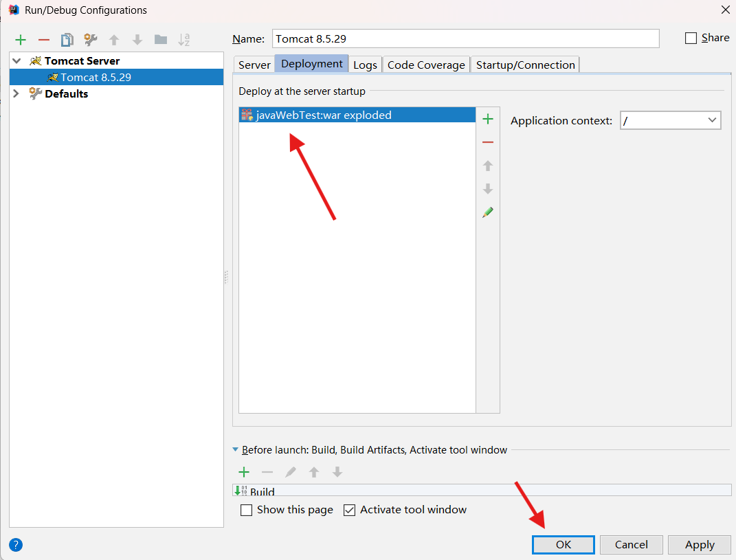The width and height of the screenshot is (736, 560).
Task: Add artifact to deployment list plus
Action: click(x=488, y=120)
